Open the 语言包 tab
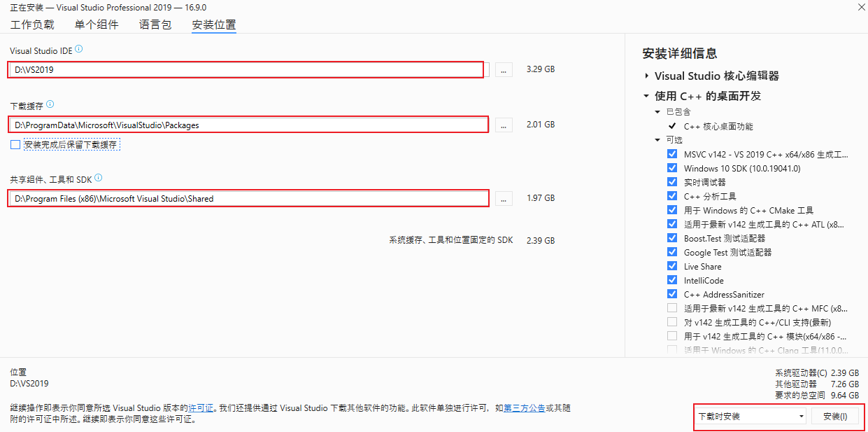868x432 pixels. click(155, 25)
